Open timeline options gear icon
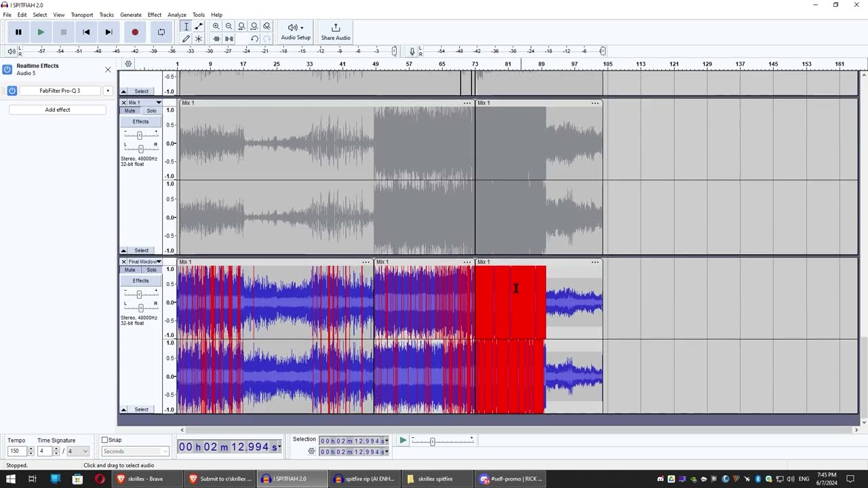Viewport: 868px width, 488px height. point(128,64)
